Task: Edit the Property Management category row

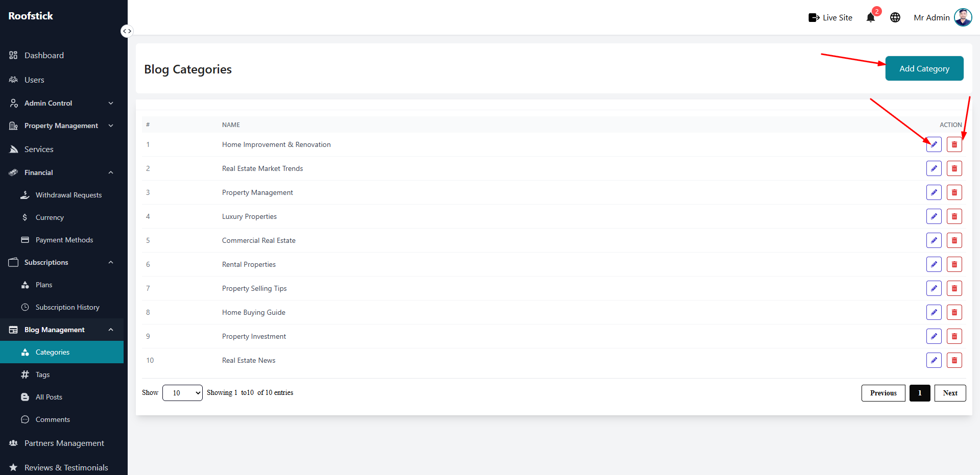Action: click(934, 192)
